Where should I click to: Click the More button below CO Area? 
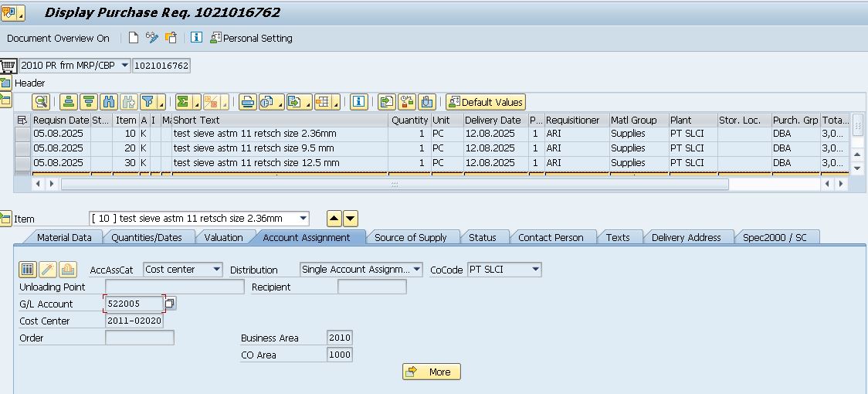431,372
